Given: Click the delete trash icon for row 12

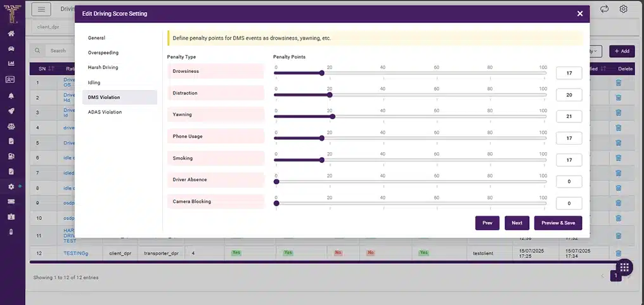Looking at the screenshot, I should [x=619, y=253].
